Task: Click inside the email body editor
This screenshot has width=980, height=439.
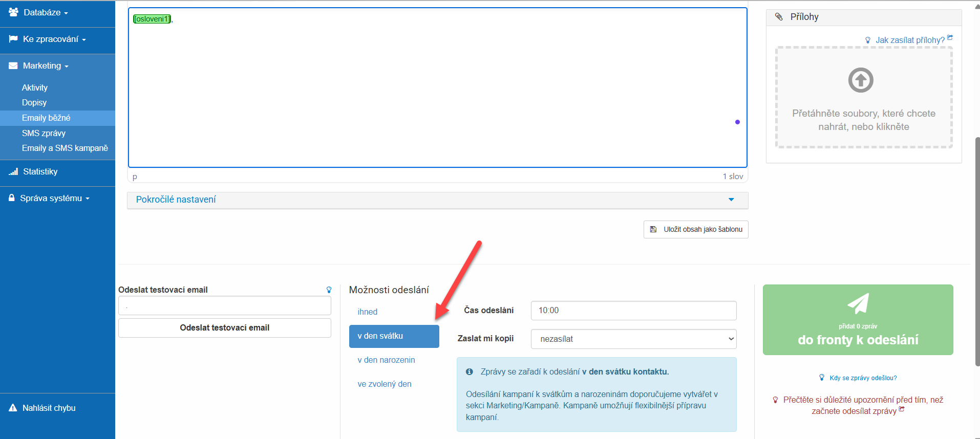Action: click(438, 87)
